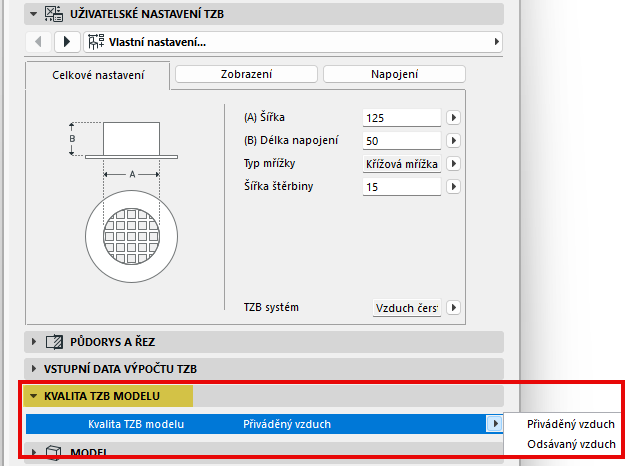Switch to Napojení tab
Viewport: 631px width, 466px height.
tap(394, 74)
